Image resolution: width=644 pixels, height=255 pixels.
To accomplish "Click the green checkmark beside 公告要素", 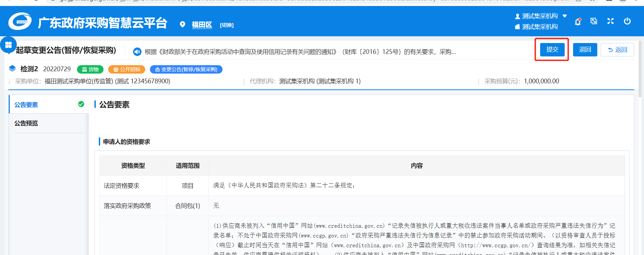I will point(81,104).
